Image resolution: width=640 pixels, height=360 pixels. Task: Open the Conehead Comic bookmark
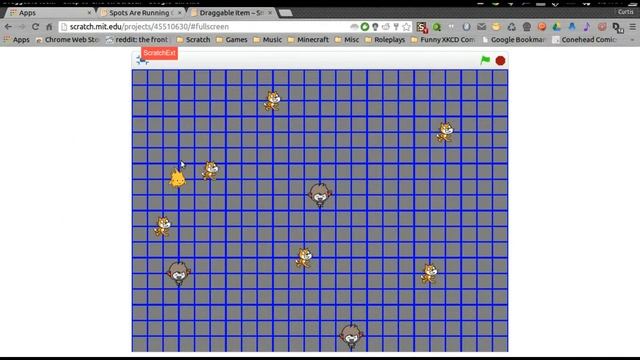[584, 40]
